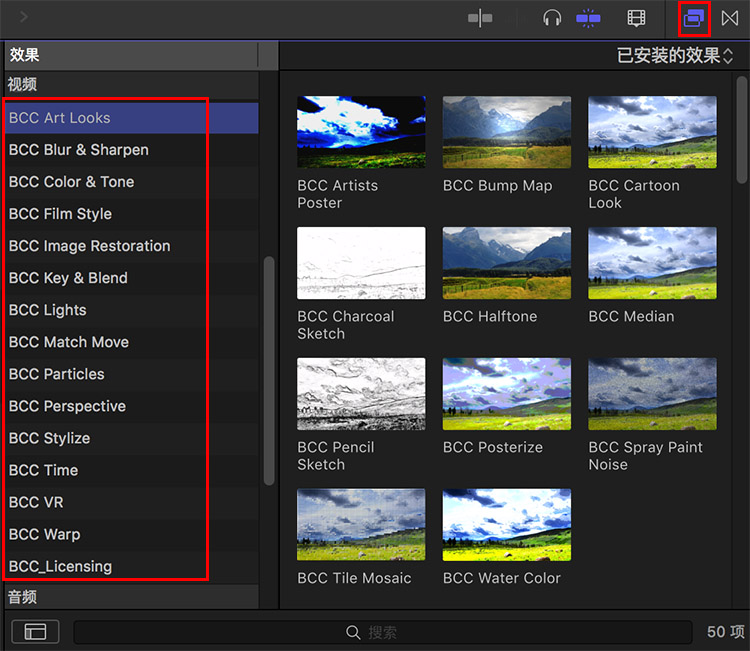Select BCC Film Style category
This screenshot has width=750, height=651.
click(132, 214)
